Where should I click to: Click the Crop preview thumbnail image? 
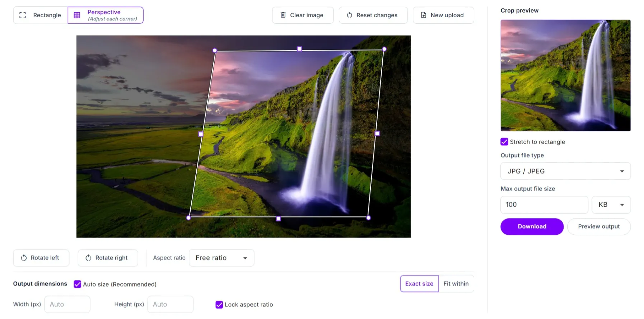tap(565, 75)
